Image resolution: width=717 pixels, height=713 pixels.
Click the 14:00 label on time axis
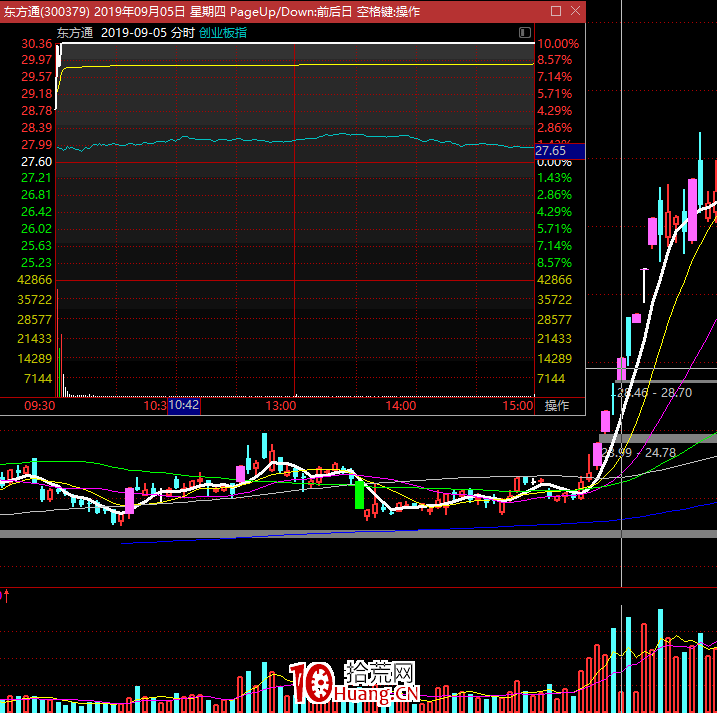(x=400, y=406)
